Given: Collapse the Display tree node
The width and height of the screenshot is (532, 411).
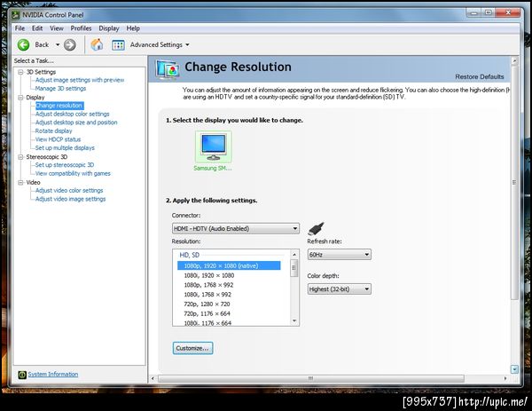Looking at the screenshot, I should point(20,98).
